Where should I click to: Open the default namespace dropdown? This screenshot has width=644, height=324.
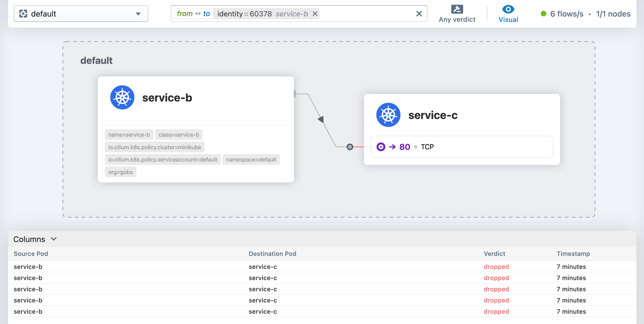[138, 14]
